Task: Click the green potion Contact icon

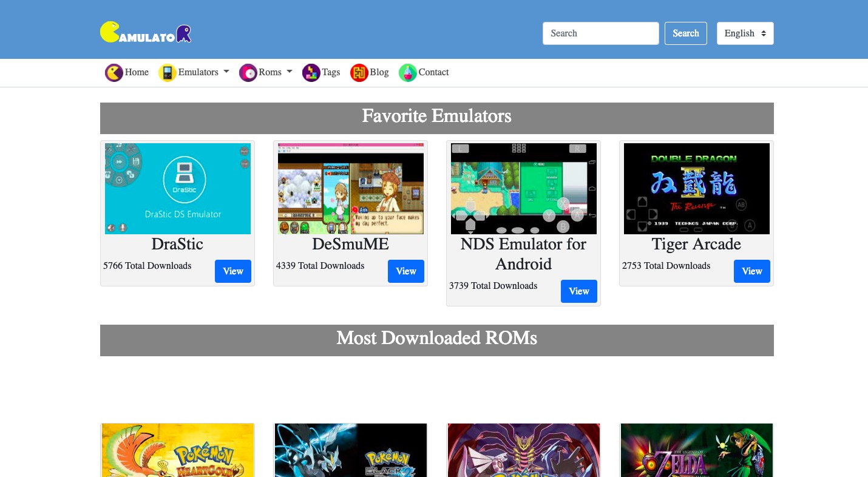Action: pos(407,73)
